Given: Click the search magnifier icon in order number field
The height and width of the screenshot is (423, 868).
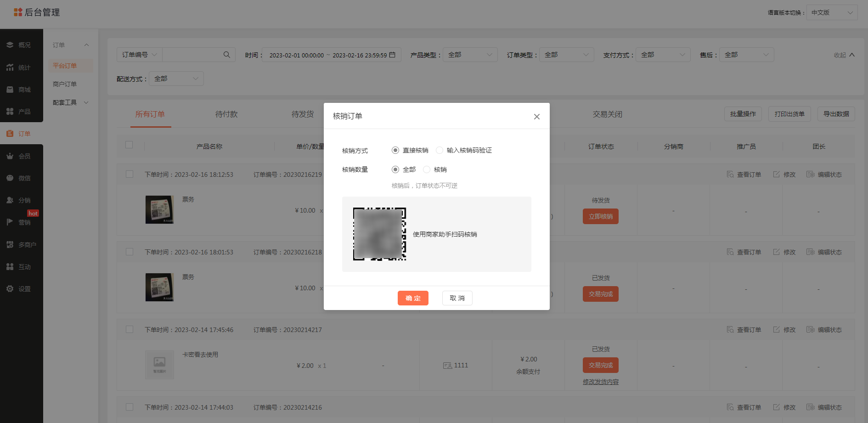Looking at the screenshot, I should tap(227, 55).
